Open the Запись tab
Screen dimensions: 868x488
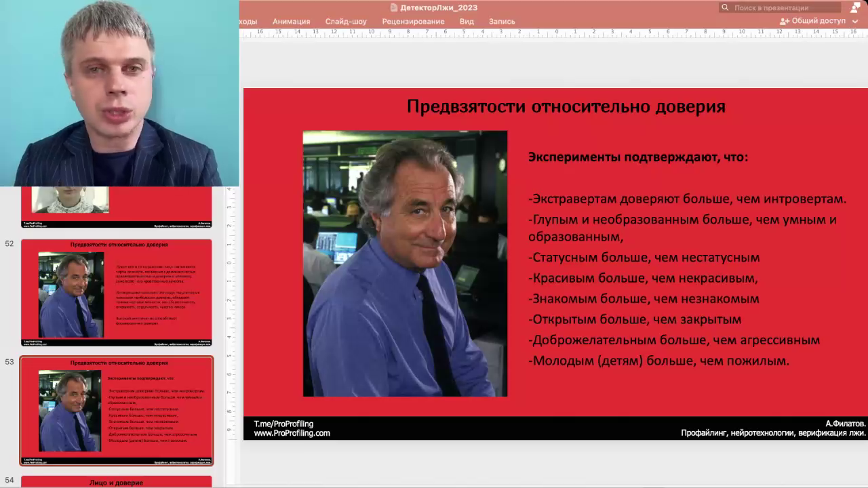pyautogui.click(x=502, y=21)
